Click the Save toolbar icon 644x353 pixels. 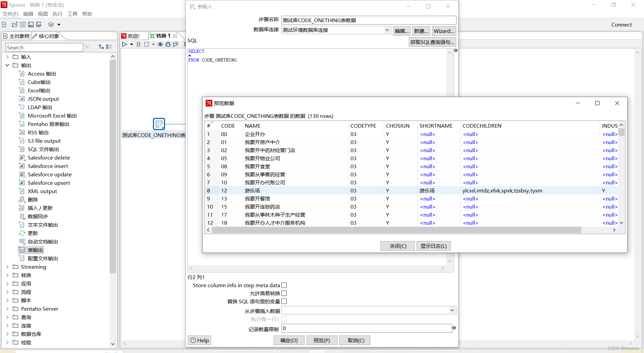[x=31, y=25]
